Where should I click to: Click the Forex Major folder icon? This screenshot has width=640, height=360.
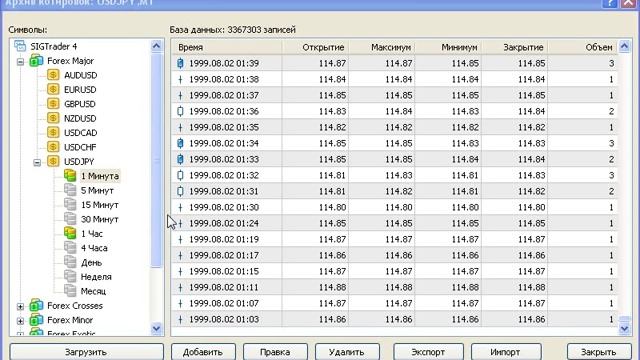tap(36, 61)
